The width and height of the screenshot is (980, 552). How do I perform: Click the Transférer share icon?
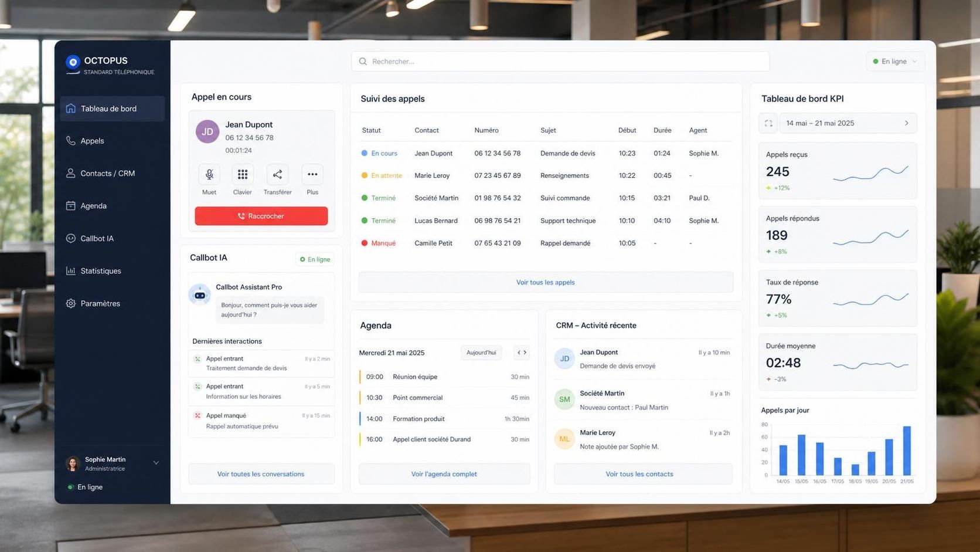click(x=277, y=174)
